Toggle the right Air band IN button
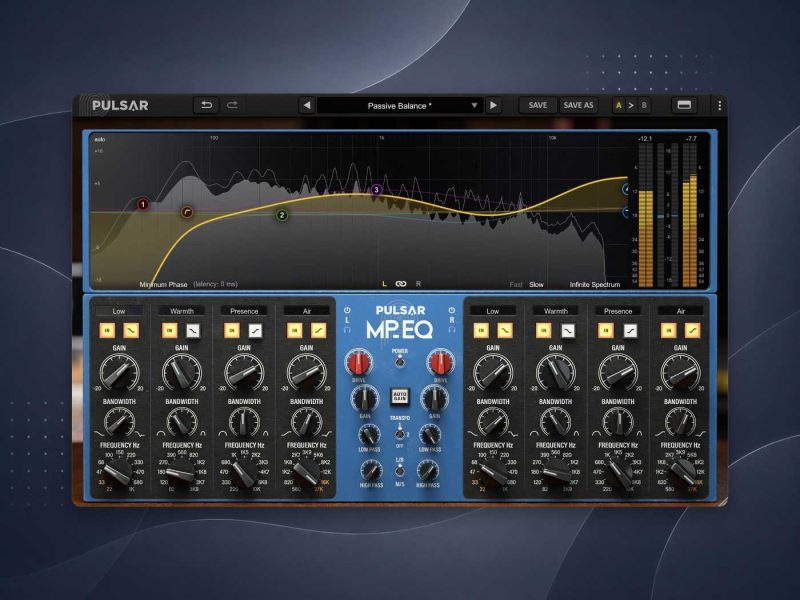The image size is (800, 600). click(x=668, y=330)
